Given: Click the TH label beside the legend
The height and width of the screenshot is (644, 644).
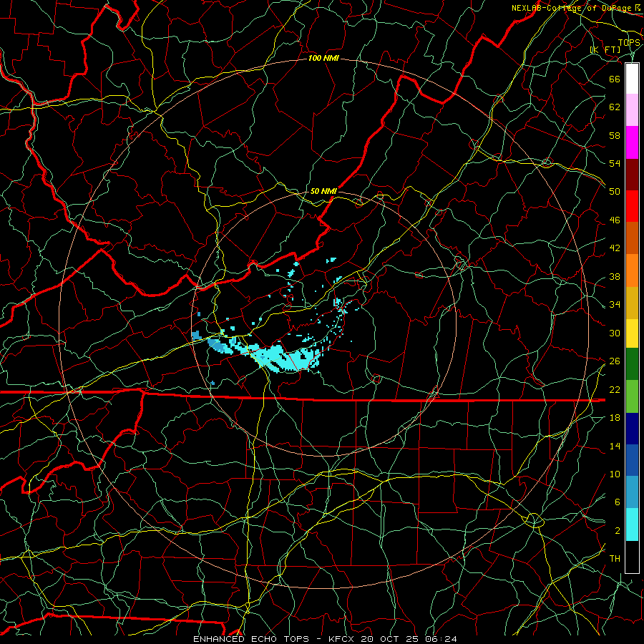Looking at the screenshot, I should coord(615,559).
